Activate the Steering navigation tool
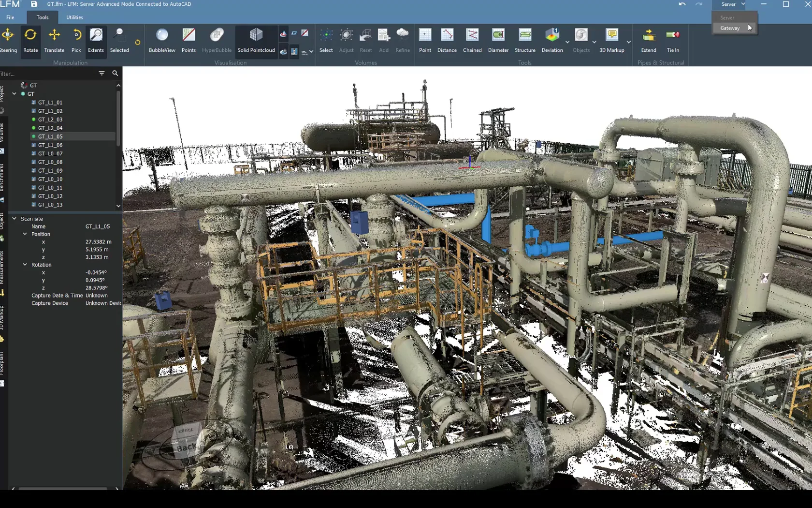The height and width of the screenshot is (508, 812). [8, 41]
